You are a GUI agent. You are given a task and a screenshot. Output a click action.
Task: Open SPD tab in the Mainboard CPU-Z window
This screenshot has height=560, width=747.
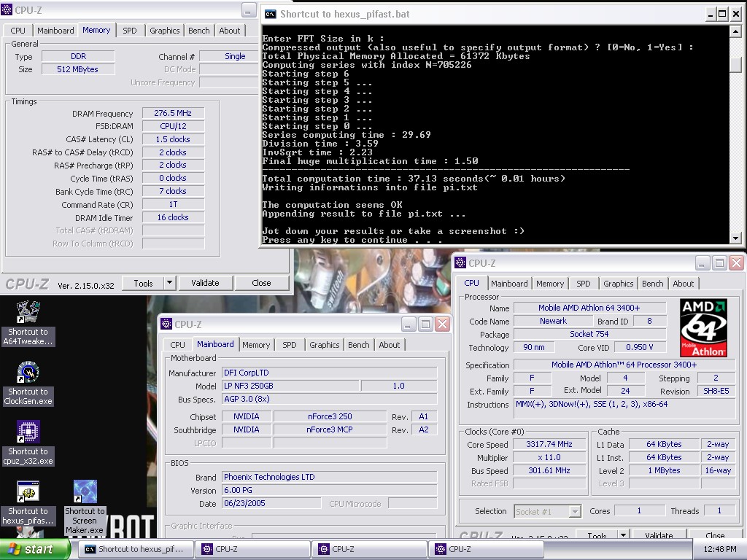click(289, 345)
